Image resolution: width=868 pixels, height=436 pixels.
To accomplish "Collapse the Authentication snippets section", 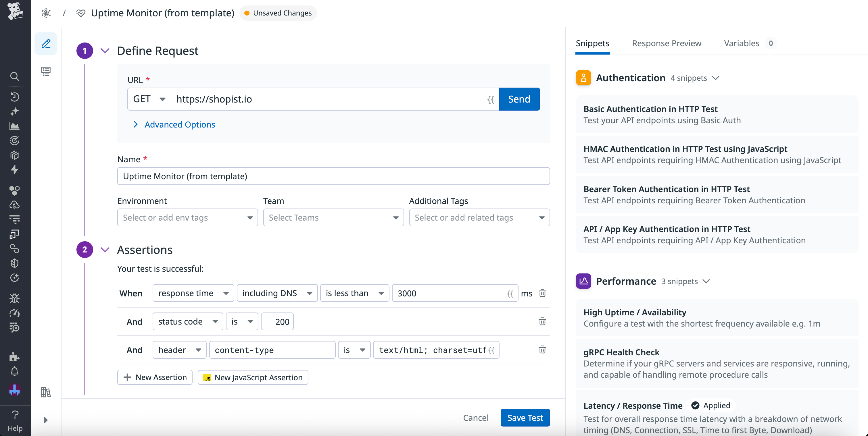I will point(716,78).
